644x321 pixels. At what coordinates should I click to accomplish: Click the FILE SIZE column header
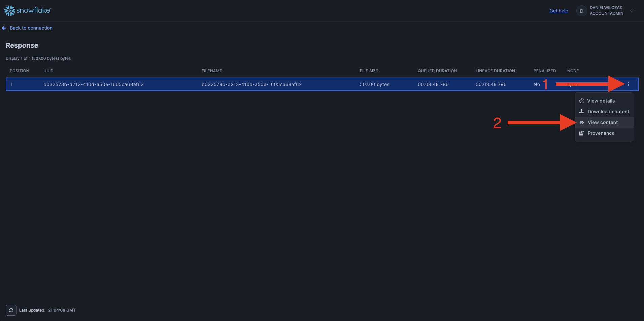(x=369, y=71)
